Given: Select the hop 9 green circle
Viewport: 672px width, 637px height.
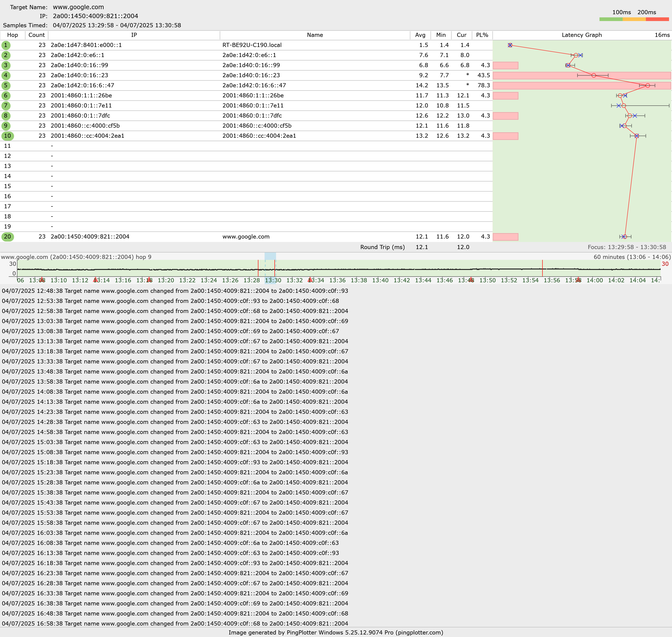Looking at the screenshot, I should pos(6,126).
